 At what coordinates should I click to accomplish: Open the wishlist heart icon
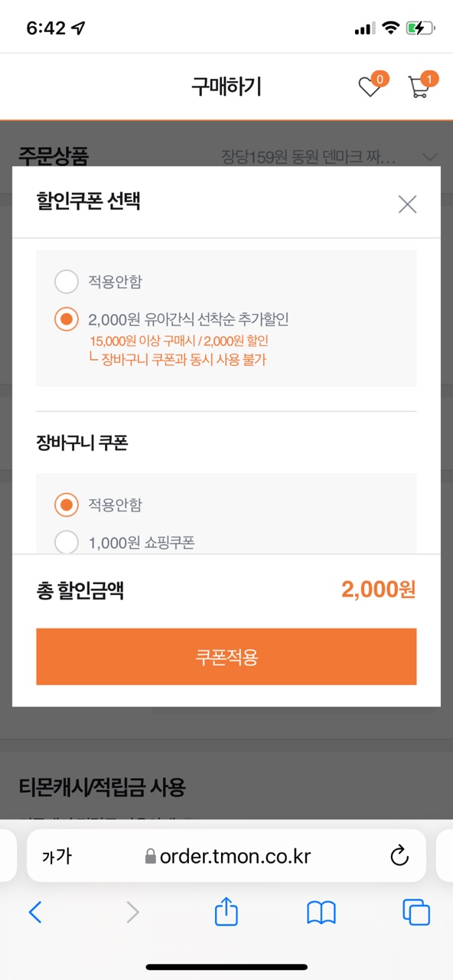tap(370, 87)
